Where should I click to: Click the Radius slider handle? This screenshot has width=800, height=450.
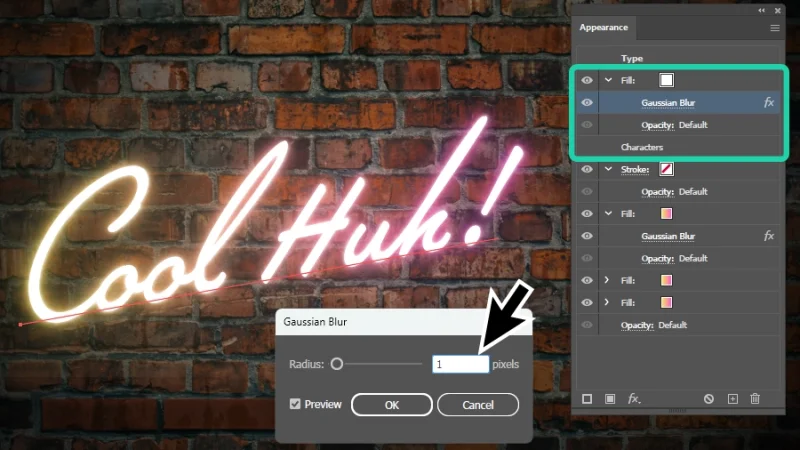[x=337, y=365]
